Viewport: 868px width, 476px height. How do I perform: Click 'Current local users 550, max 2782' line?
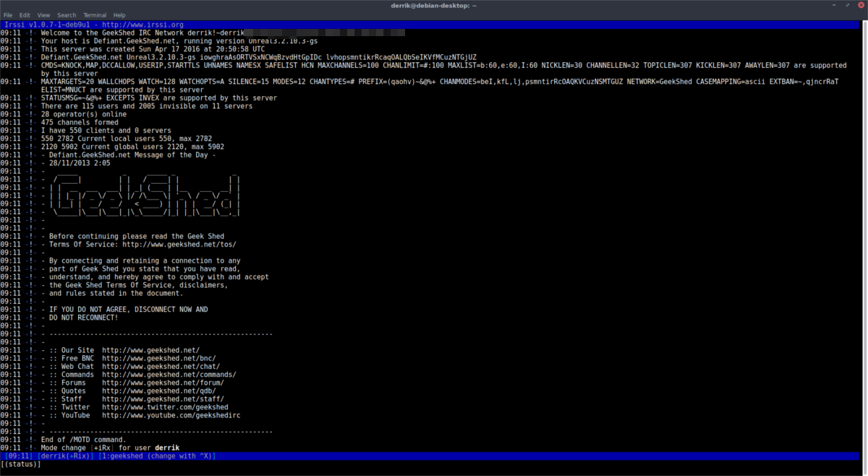(x=127, y=139)
